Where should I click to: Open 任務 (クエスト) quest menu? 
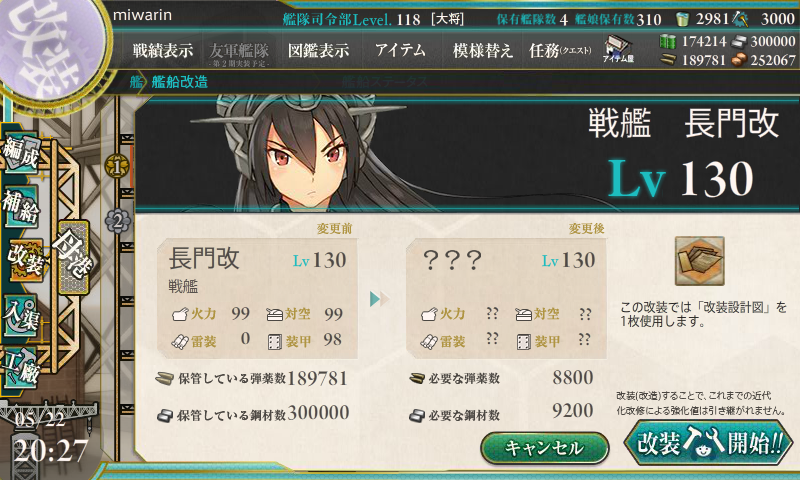point(560,50)
